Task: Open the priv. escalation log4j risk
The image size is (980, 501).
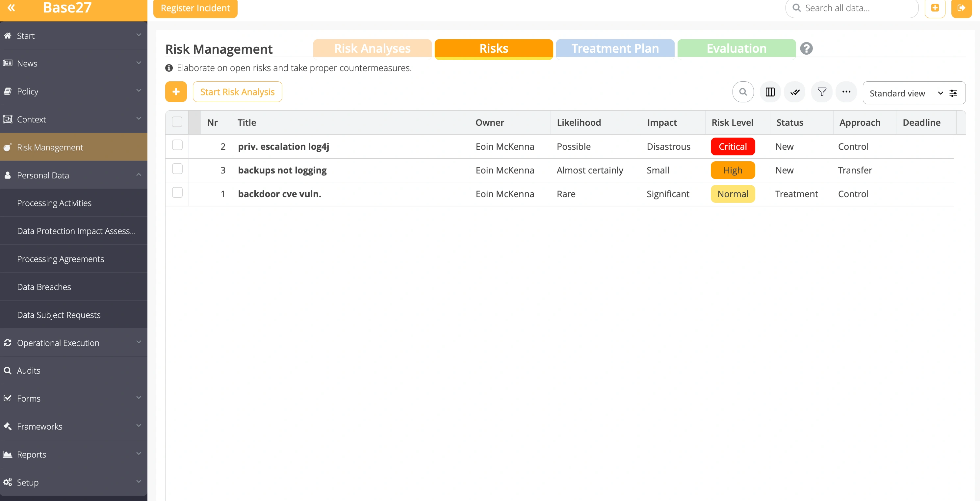Action: [283, 146]
